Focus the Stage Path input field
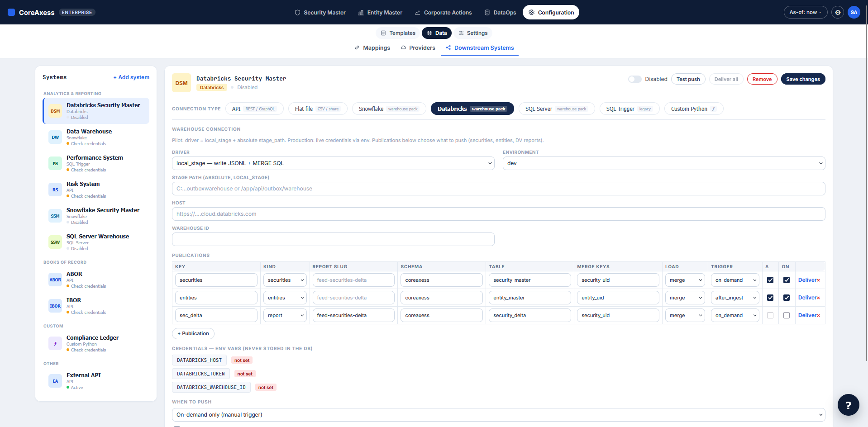Screen dimensions: 868x427 coord(498,189)
